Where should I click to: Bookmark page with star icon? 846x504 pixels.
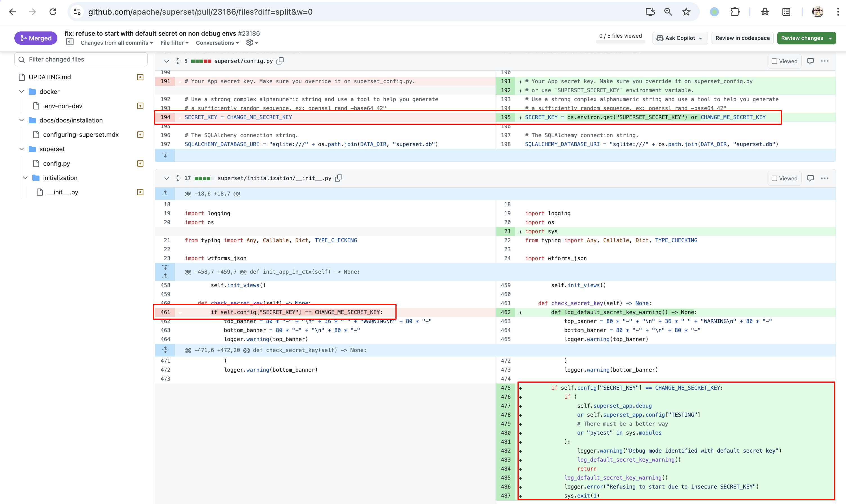pyautogui.click(x=686, y=12)
